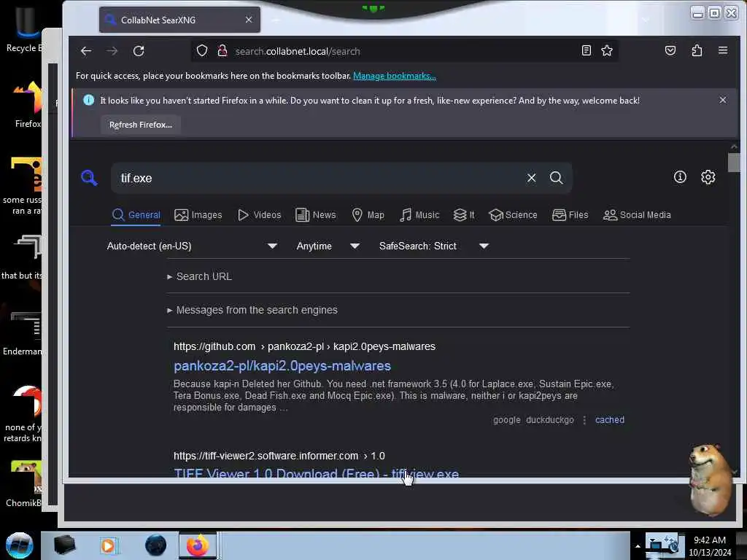Open pankoza2-pl/kapi2.0peys-malwares result
Image resolution: width=747 pixels, height=560 pixels.
pyautogui.click(x=282, y=366)
